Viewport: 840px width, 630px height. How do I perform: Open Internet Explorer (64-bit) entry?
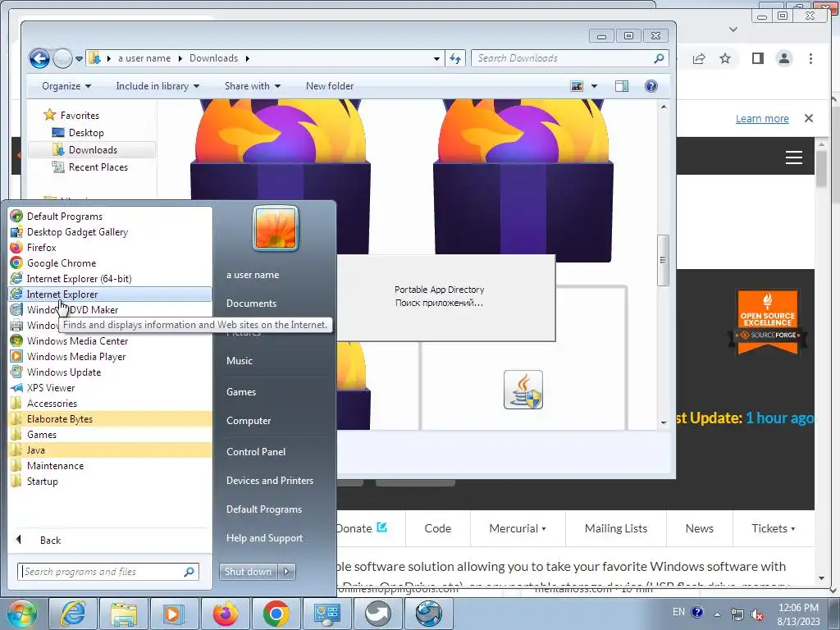pyautogui.click(x=110, y=279)
